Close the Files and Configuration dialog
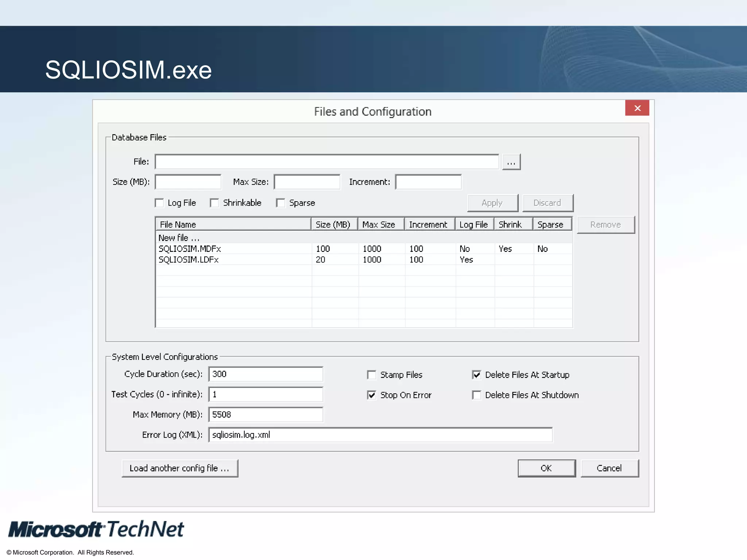 [637, 108]
